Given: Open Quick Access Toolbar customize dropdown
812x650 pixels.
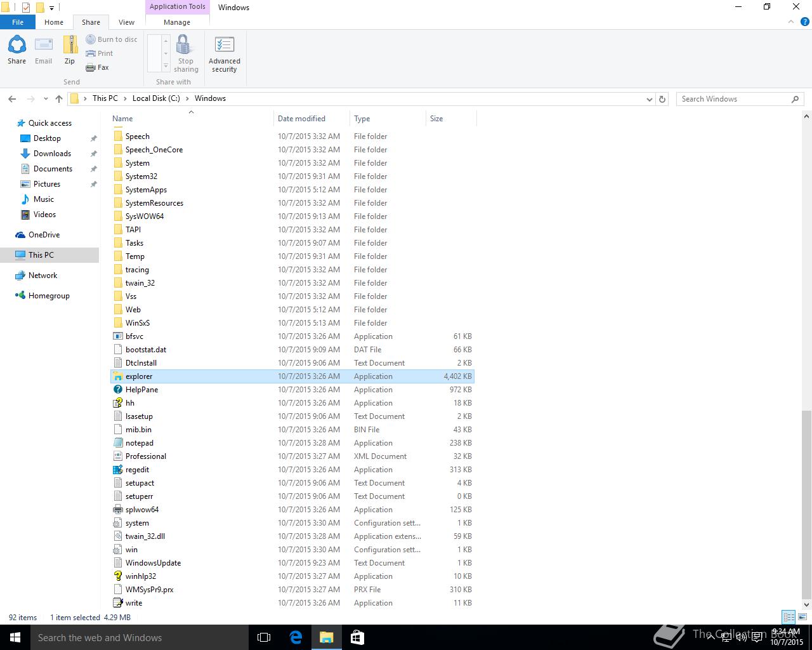Looking at the screenshot, I should coord(51,8).
